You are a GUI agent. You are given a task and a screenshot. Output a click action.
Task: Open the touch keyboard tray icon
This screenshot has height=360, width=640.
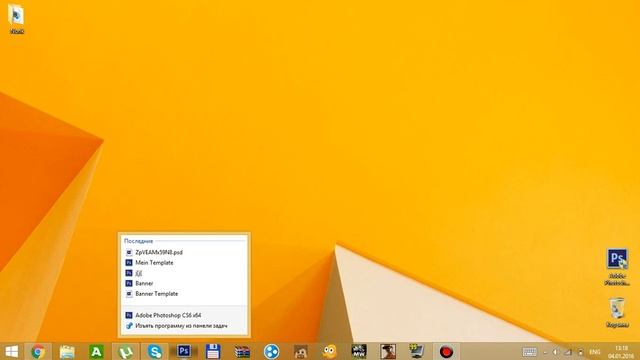tap(529, 352)
